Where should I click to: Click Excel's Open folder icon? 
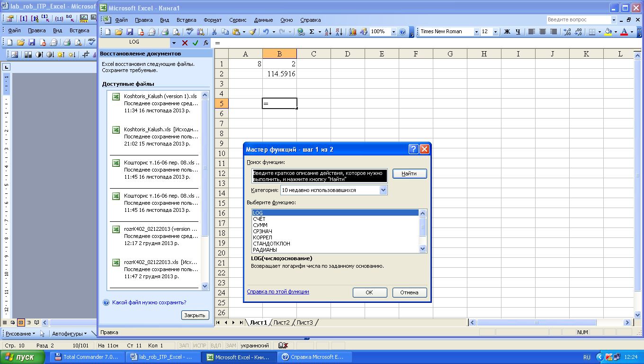point(118,32)
